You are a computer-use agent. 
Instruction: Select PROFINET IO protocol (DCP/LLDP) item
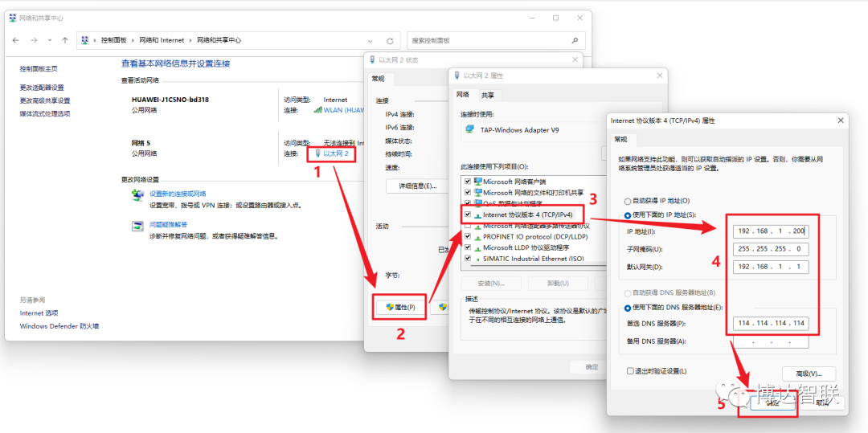(x=534, y=237)
